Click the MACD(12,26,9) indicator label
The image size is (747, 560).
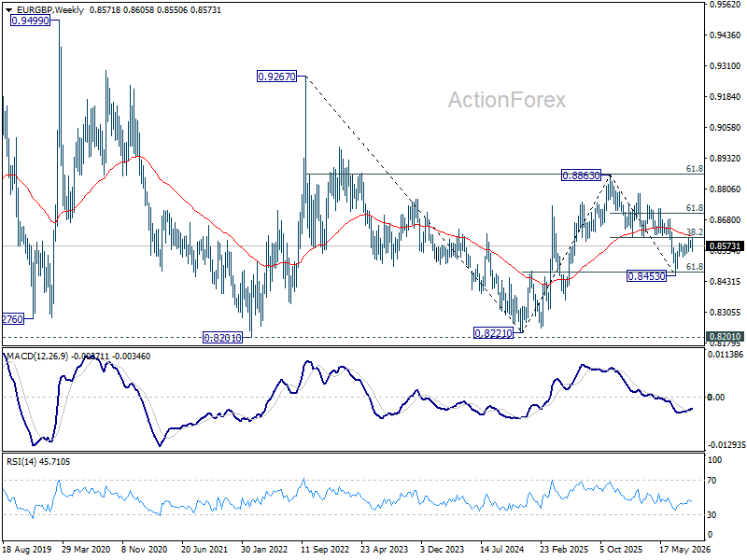coord(37,357)
